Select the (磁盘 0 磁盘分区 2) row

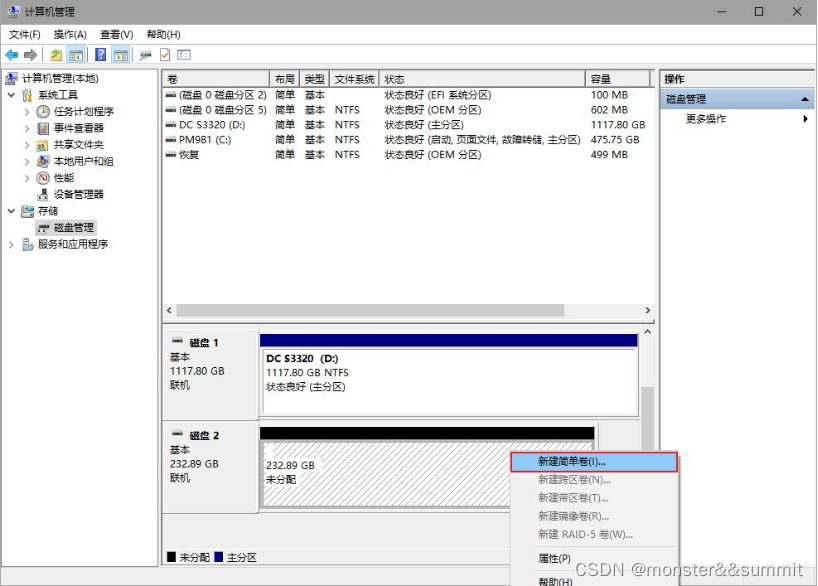(x=408, y=95)
